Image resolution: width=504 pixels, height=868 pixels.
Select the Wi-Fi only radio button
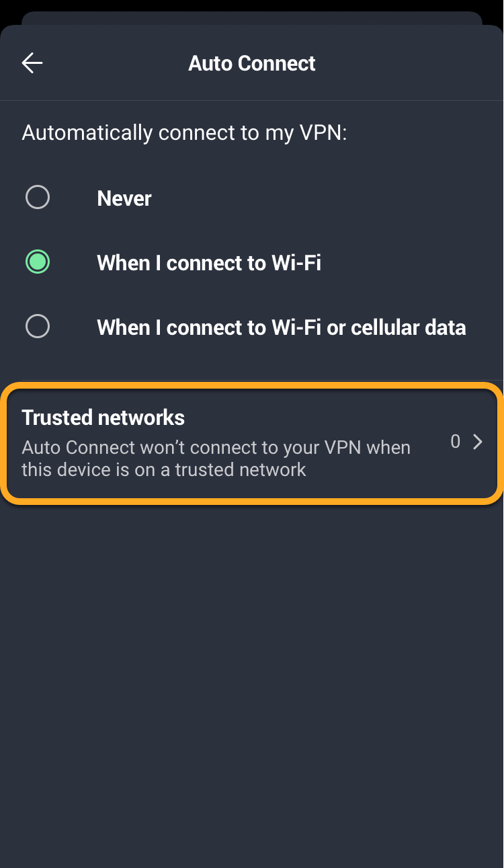click(x=38, y=262)
